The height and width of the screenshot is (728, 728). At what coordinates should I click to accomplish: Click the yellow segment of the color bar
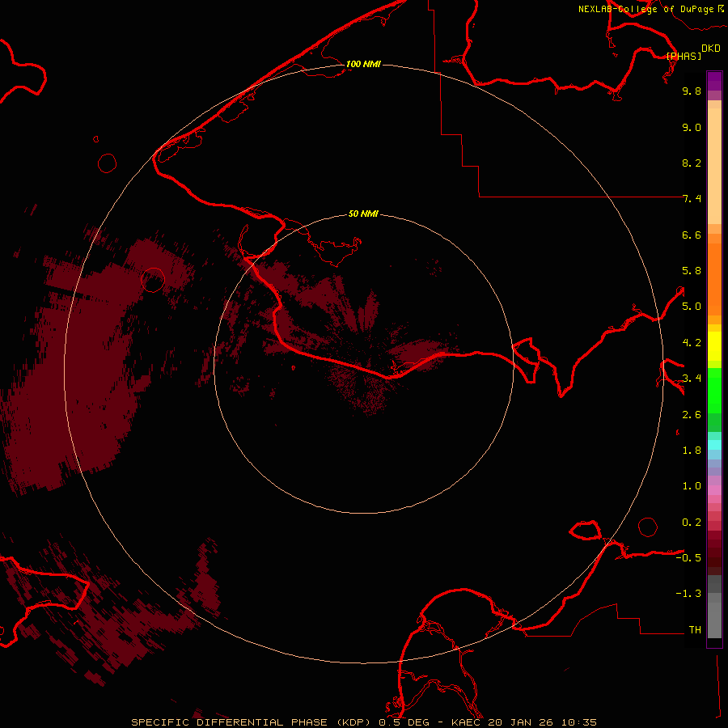point(714,346)
